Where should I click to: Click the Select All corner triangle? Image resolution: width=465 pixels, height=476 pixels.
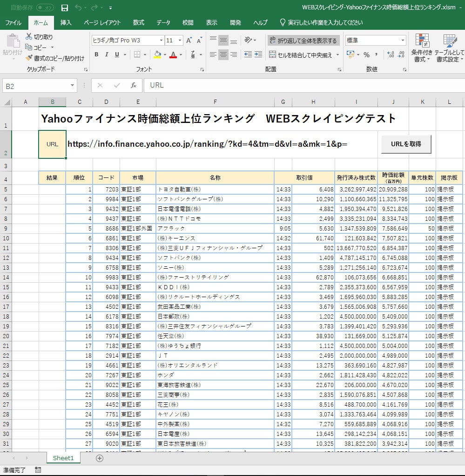[x=7, y=102]
